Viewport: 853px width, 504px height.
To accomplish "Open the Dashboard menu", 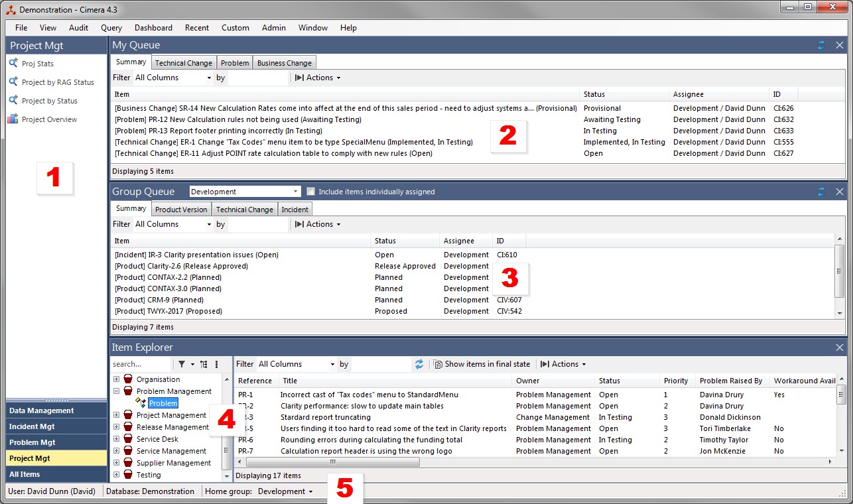I will point(153,28).
